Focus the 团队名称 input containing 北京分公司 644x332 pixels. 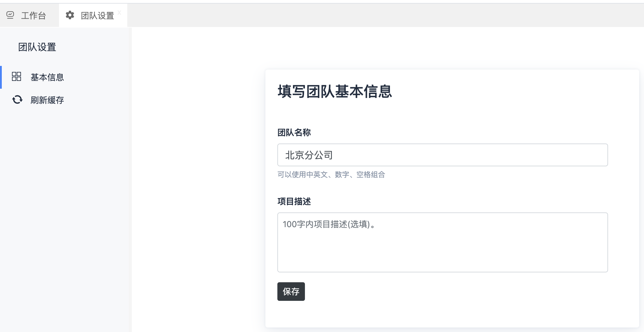(442, 155)
